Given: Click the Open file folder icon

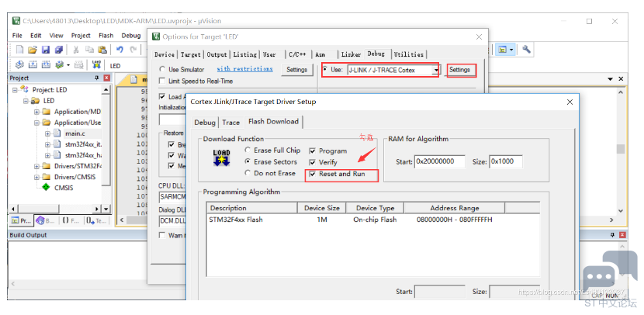Looking at the screenshot, I should click(x=32, y=50).
